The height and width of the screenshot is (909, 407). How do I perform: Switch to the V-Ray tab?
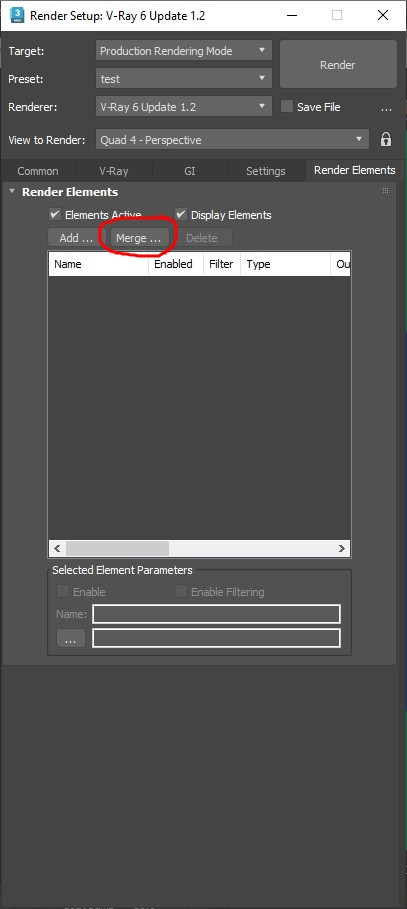click(x=114, y=171)
